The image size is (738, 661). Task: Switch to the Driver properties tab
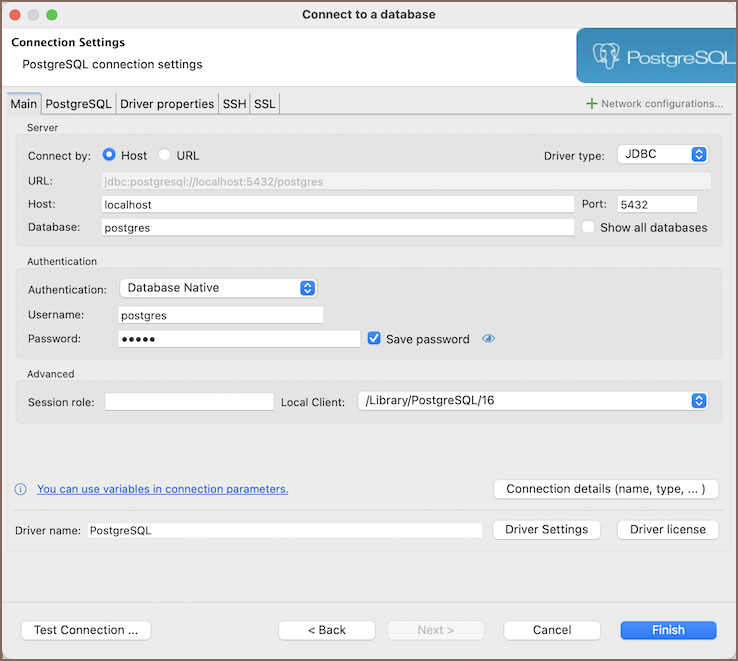(167, 104)
